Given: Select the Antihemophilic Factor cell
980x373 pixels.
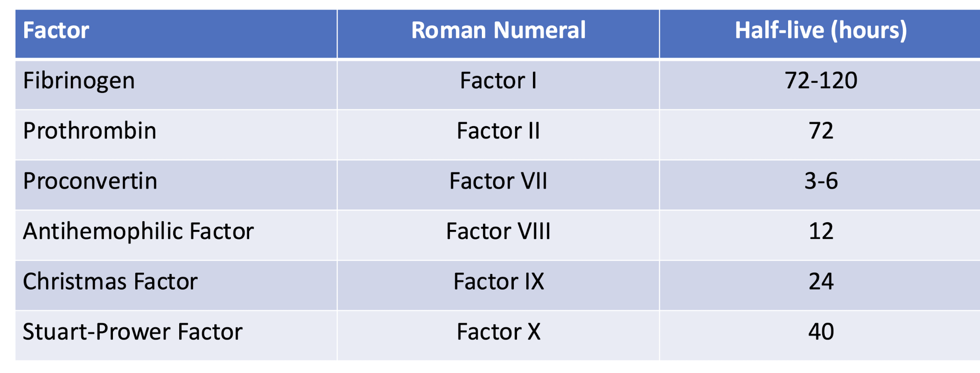Looking at the screenshot, I should tap(138, 231).
